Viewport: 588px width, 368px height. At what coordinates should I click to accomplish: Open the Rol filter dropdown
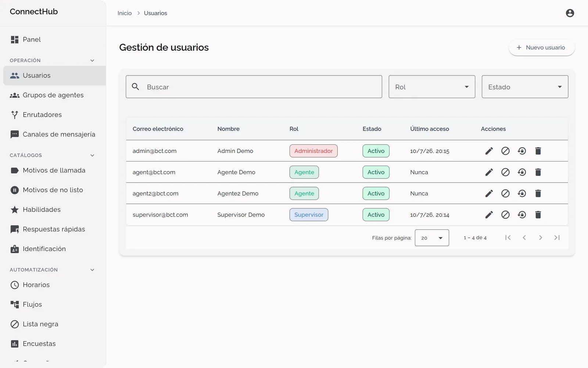432,87
